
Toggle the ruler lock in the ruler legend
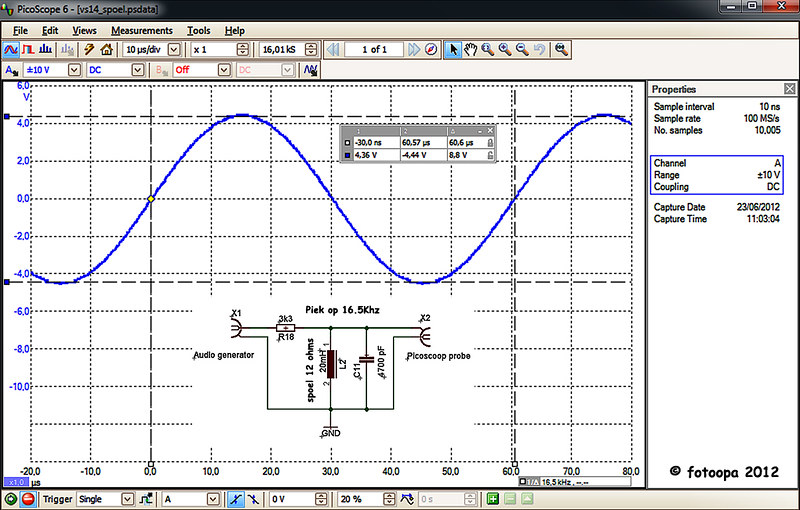click(x=490, y=143)
